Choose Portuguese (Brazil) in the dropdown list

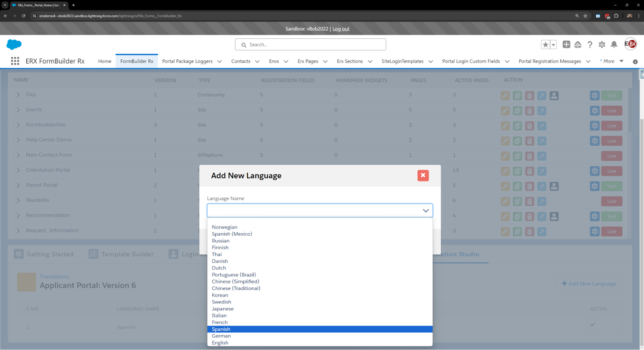point(234,275)
